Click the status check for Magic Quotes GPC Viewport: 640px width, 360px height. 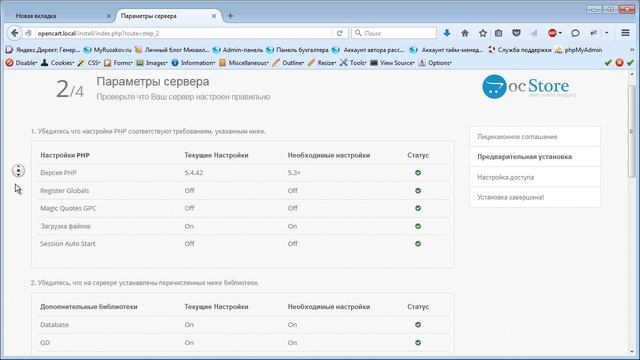(x=418, y=208)
